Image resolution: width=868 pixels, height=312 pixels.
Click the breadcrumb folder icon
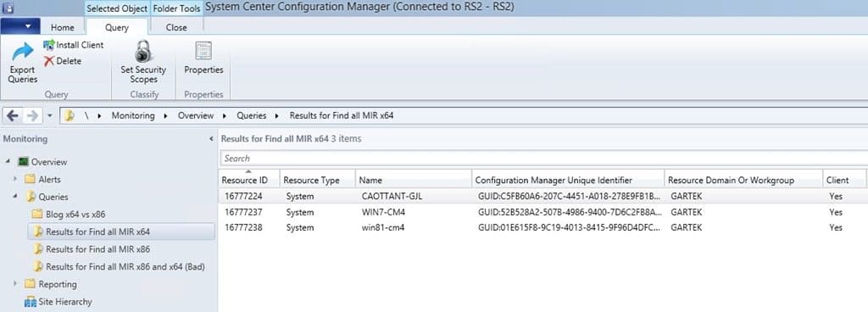point(70,115)
